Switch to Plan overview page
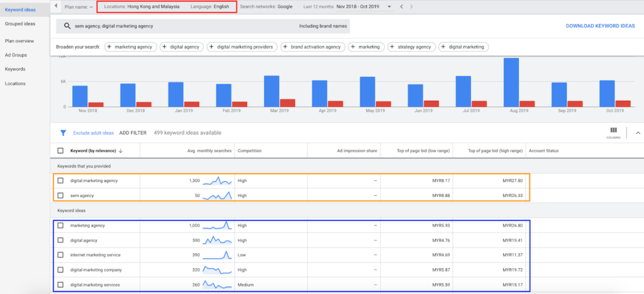The image size is (644, 294). pyautogui.click(x=19, y=41)
